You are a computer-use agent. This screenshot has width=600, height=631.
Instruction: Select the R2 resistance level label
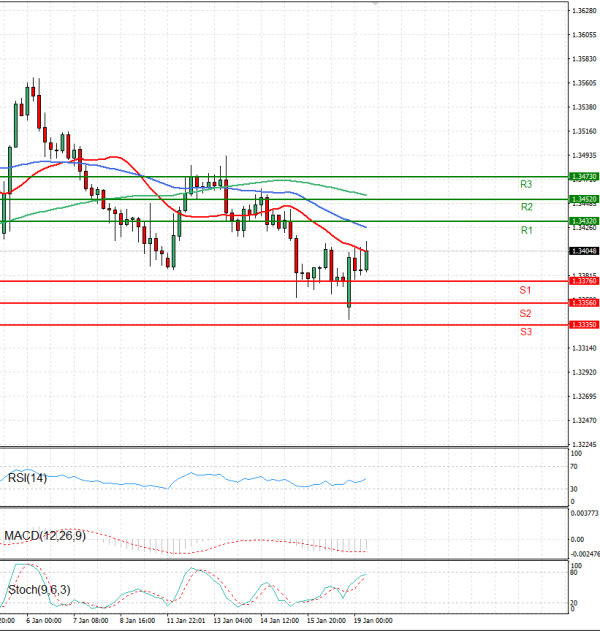point(525,207)
